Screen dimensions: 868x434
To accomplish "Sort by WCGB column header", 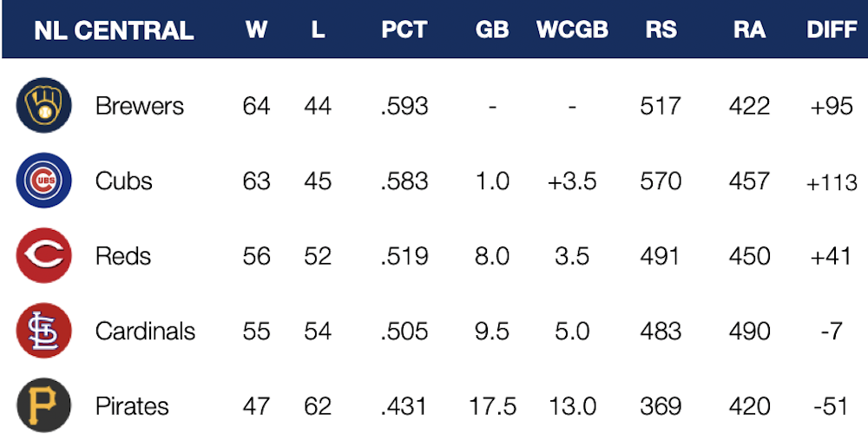I will [x=572, y=30].
